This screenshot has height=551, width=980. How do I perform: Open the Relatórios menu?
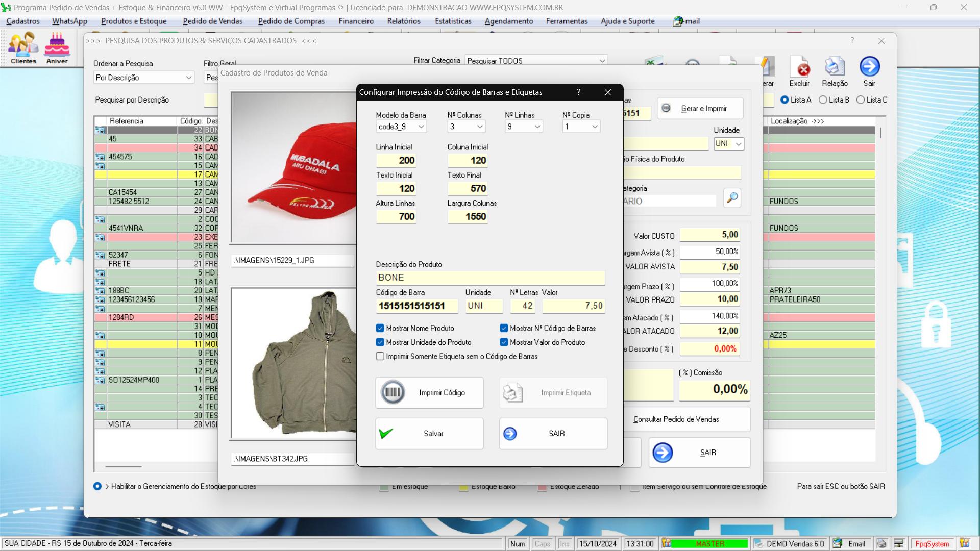tap(404, 21)
